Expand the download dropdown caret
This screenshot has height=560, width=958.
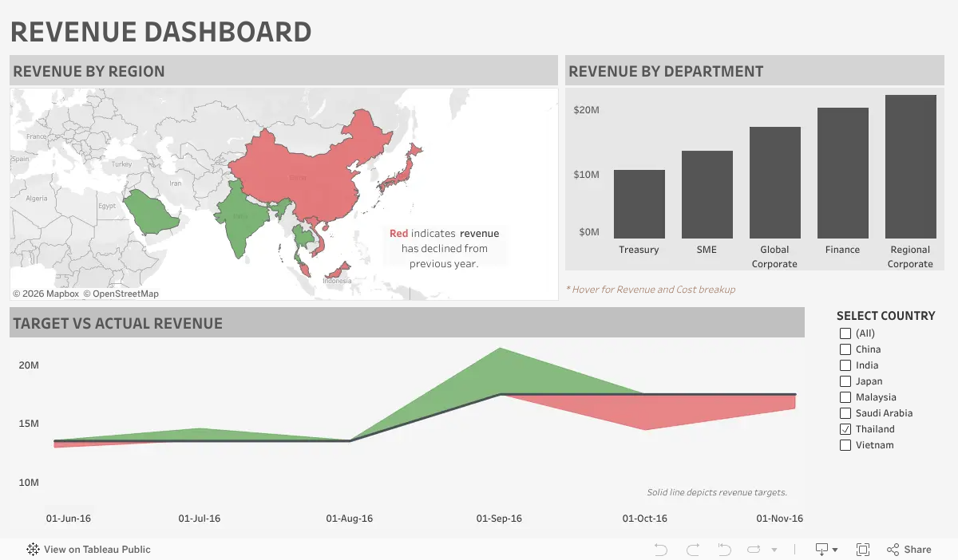point(835,550)
